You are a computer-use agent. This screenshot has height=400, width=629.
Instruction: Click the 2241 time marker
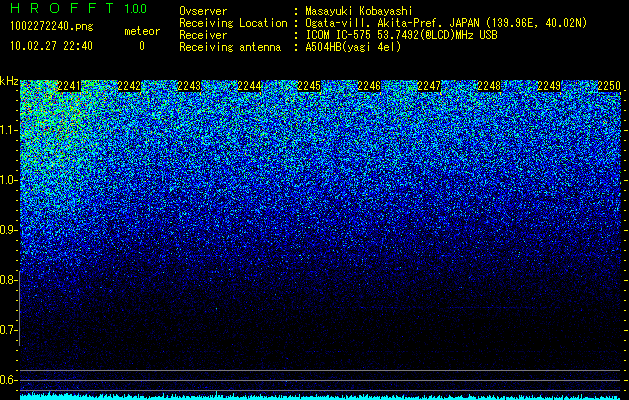click(69, 86)
